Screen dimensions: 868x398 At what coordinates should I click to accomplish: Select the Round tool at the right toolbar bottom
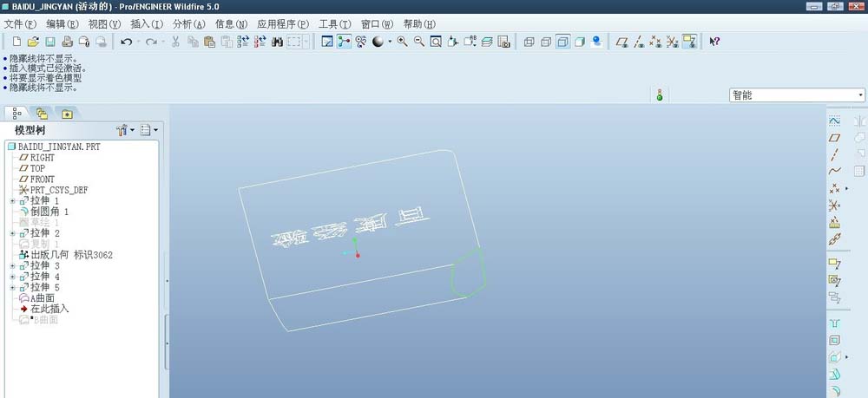[834, 390]
